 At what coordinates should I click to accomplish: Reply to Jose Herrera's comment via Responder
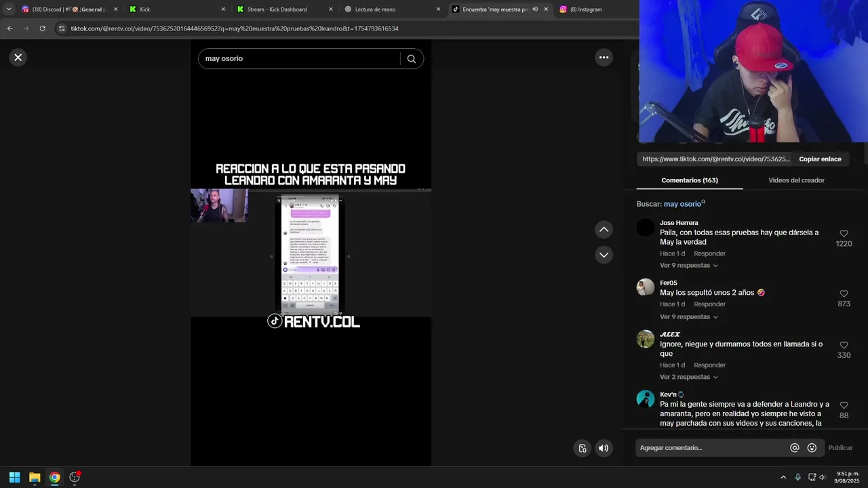709,253
